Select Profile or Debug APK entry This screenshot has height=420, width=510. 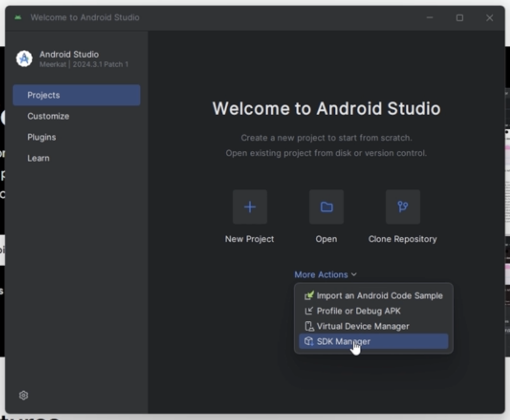373,311
